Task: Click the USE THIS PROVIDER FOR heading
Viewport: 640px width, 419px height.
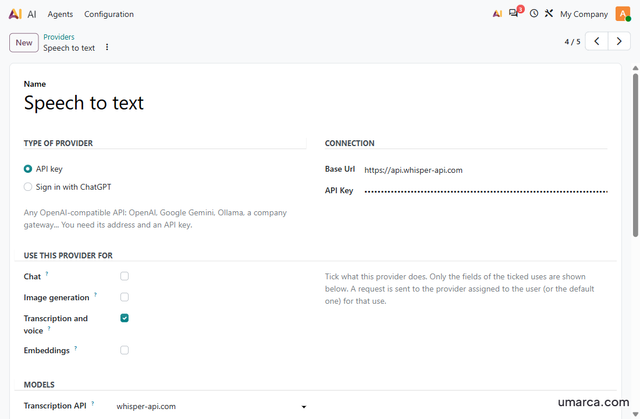Action: [x=68, y=255]
